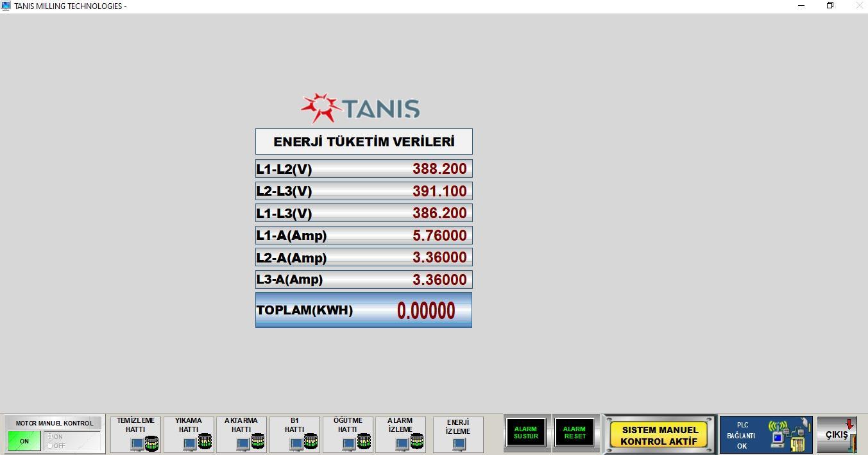This screenshot has height=455, width=868.
Task: Toggle the green Motor Manuel Kontrol ON button
Action: 24,441
